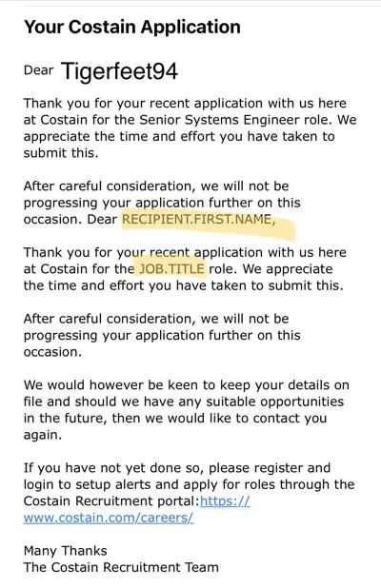Click the name Tigerfeet94 in greeting

click(119, 71)
